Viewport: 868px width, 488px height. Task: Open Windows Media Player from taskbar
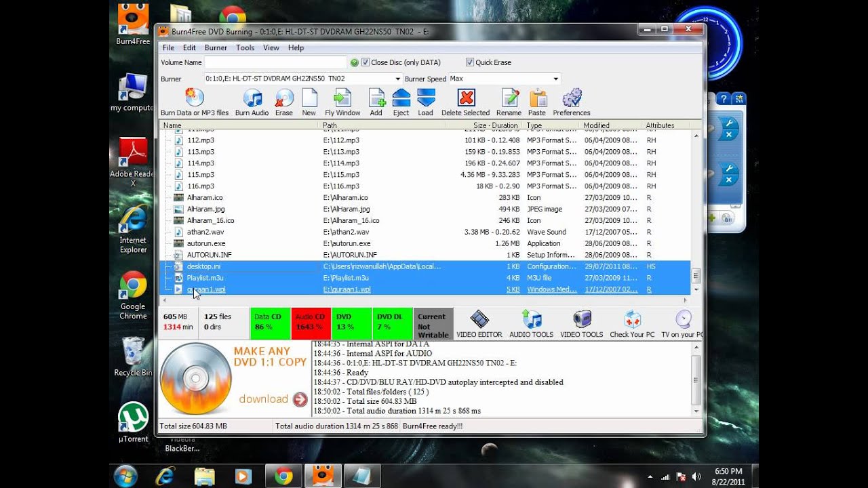(x=243, y=476)
